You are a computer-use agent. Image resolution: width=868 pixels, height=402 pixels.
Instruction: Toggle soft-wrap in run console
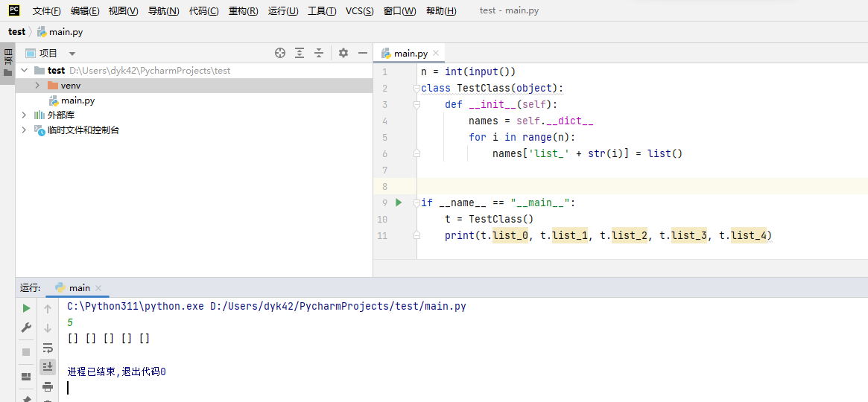(x=48, y=348)
